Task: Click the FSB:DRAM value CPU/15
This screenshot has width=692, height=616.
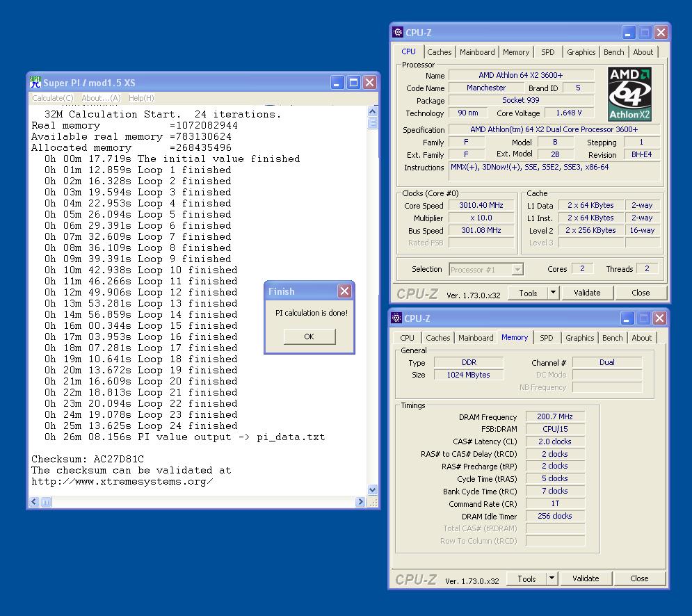Action: 555,429
